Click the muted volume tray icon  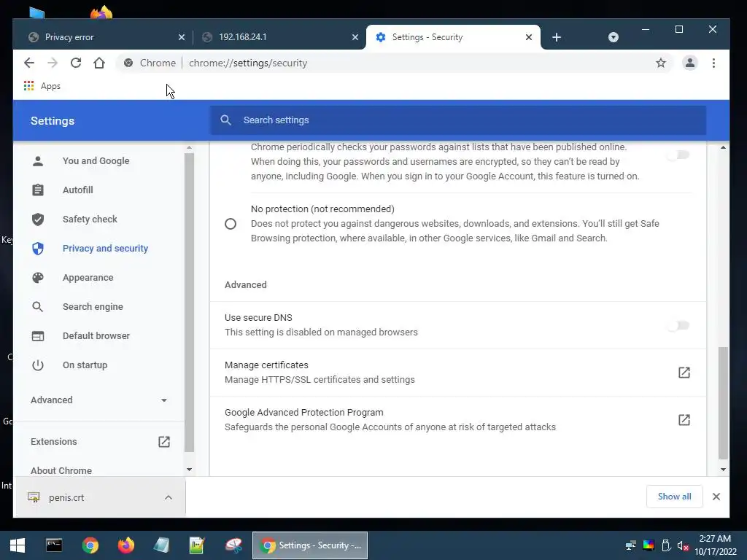683,546
